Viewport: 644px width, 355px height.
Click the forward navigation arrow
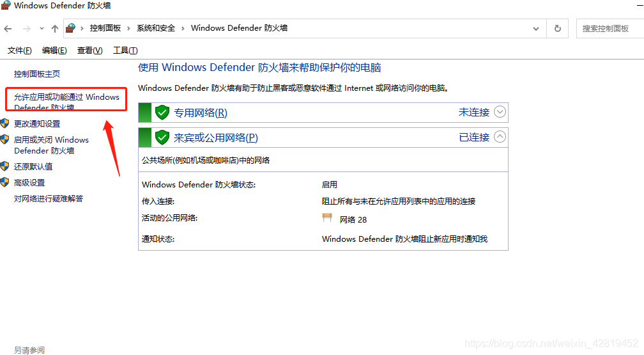click(x=27, y=28)
